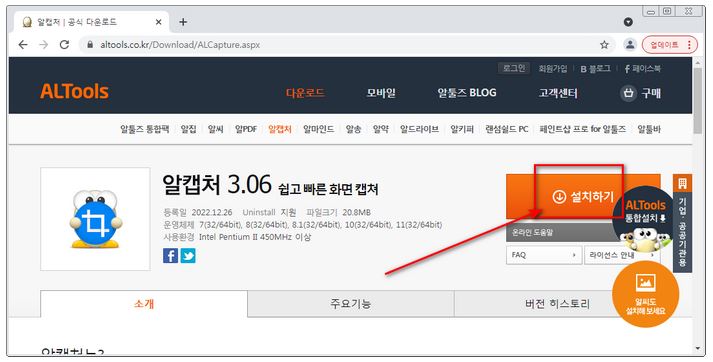Viewport: 713px width, 362px height.
Task: Click the 업데이트 browser update button
Action: (x=669, y=45)
